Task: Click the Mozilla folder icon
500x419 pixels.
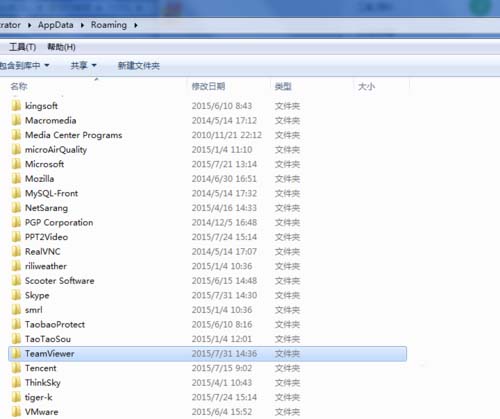Action: pyautogui.click(x=16, y=179)
